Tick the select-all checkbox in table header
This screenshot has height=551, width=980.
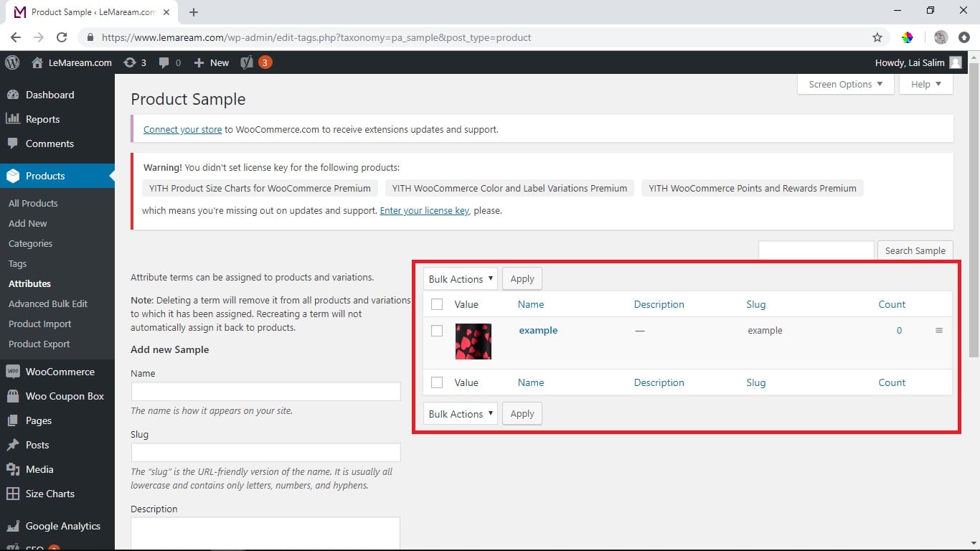pyautogui.click(x=437, y=305)
